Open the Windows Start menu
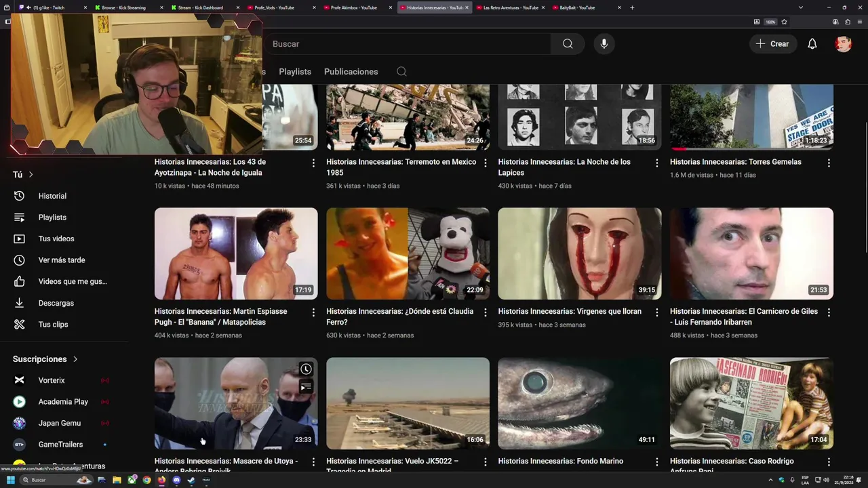 click(x=11, y=480)
